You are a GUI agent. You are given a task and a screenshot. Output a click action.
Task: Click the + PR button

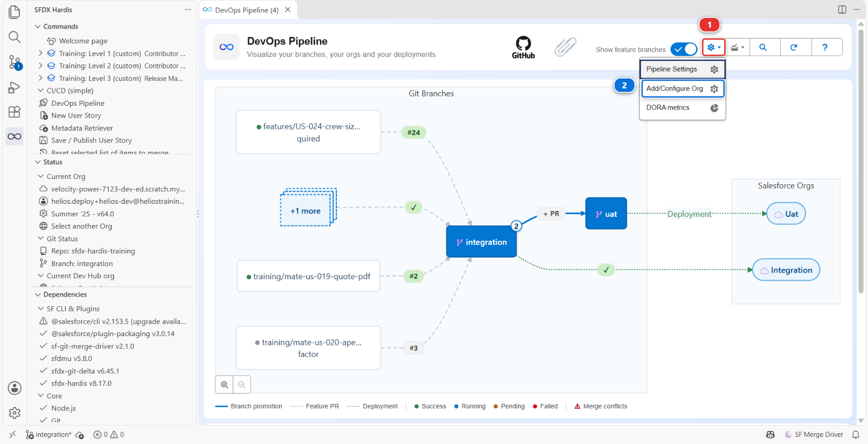(551, 214)
